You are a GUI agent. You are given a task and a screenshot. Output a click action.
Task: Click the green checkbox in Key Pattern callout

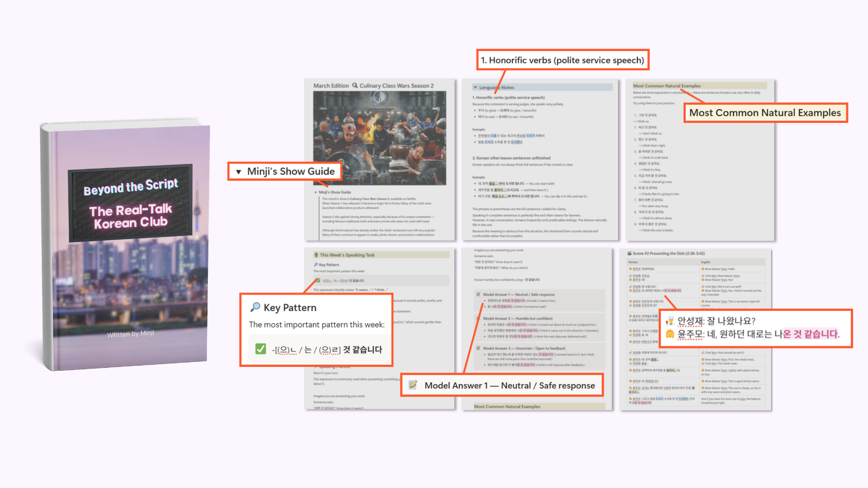pos(260,349)
